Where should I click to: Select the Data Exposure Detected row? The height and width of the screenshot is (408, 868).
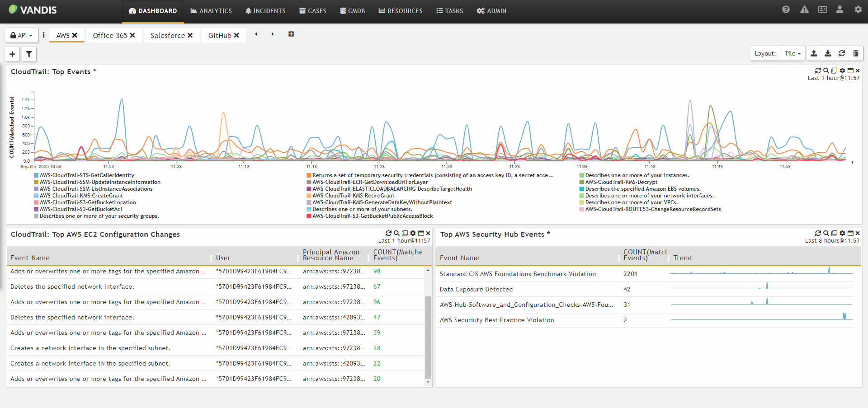pos(645,289)
